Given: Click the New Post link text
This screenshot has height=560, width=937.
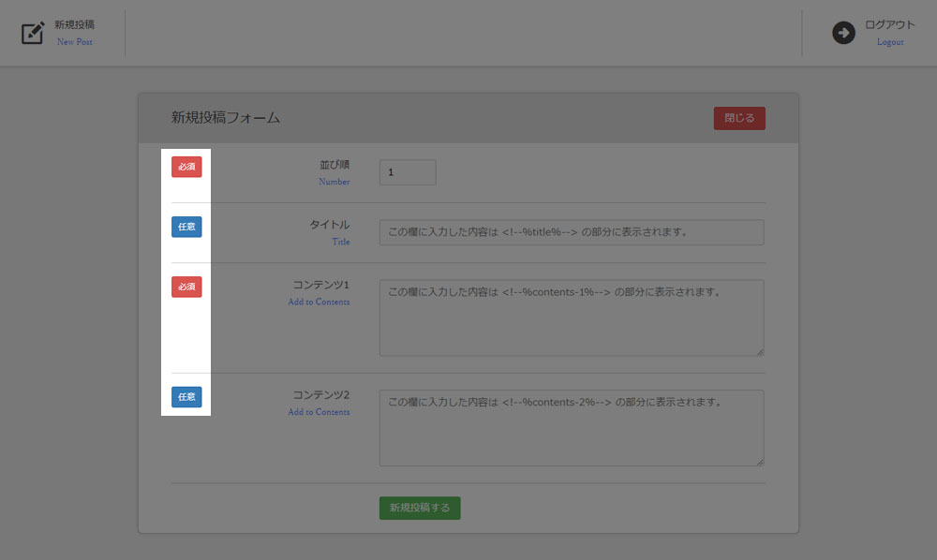Looking at the screenshot, I should (x=75, y=42).
